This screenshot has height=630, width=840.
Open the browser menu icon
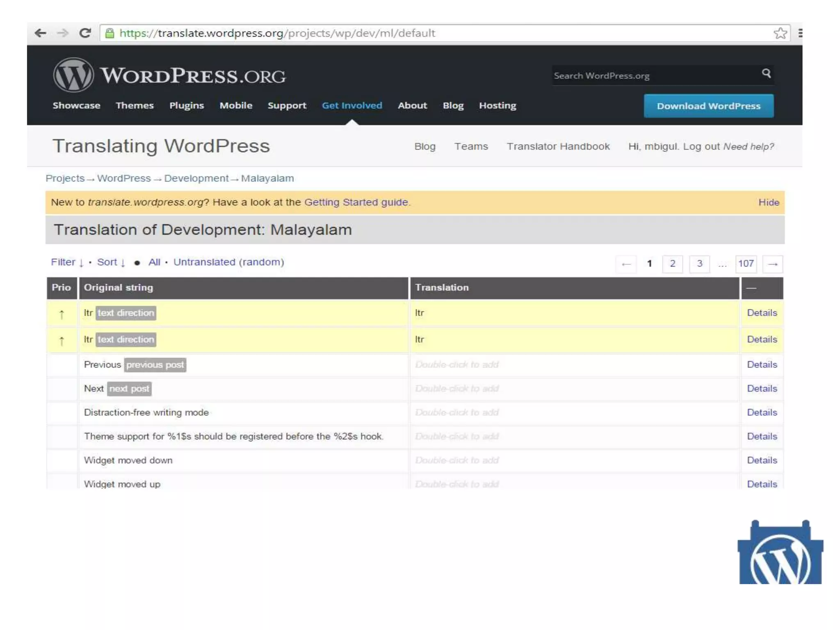coord(800,33)
